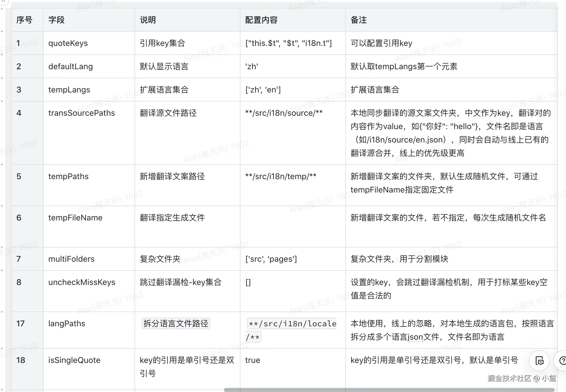
Task: Click the inline code 拆分语言文件路径
Action: tap(176, 323)
